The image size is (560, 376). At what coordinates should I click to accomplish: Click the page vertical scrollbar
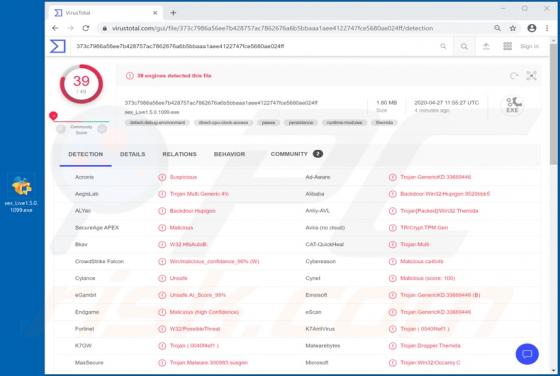[554, 105]
